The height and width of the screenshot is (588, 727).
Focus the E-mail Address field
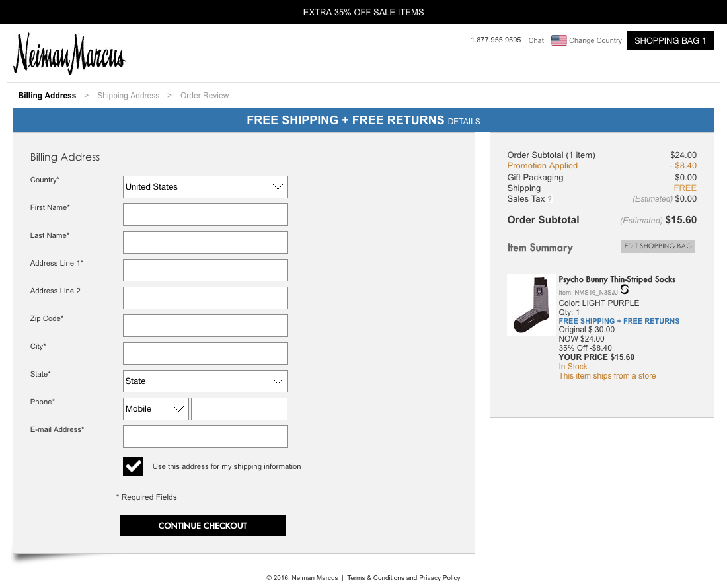[x=206, y=437]
